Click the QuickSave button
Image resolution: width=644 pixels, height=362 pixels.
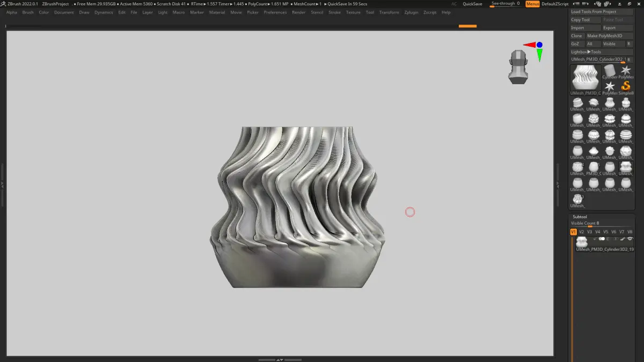pyautogui.click(x=472, y=4)
